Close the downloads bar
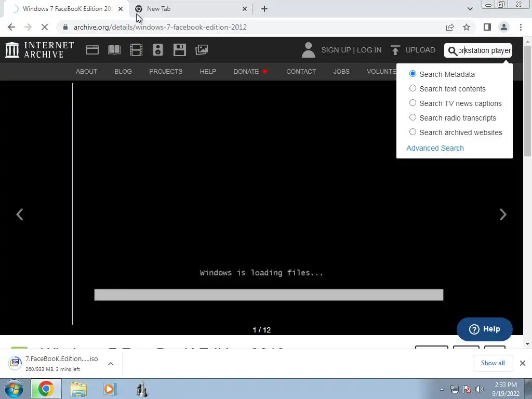Viewport: 532px width, 399px height. click(523, 363)
